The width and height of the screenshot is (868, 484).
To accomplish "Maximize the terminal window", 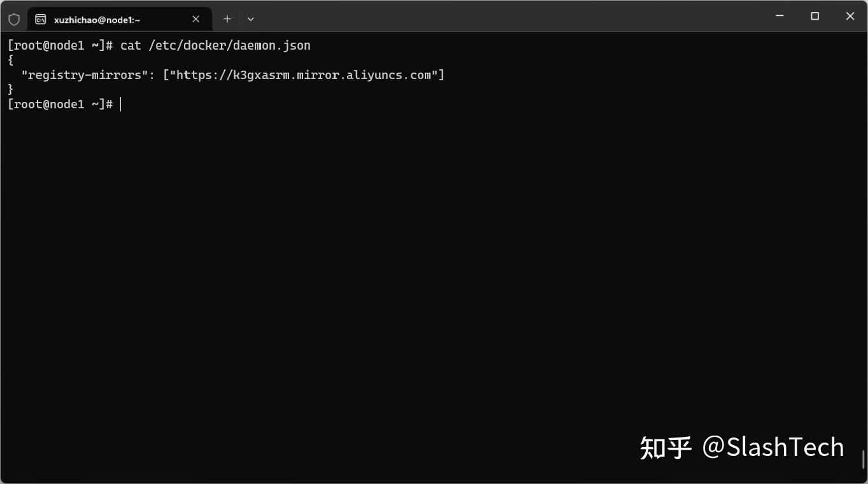I will [815, 17].
